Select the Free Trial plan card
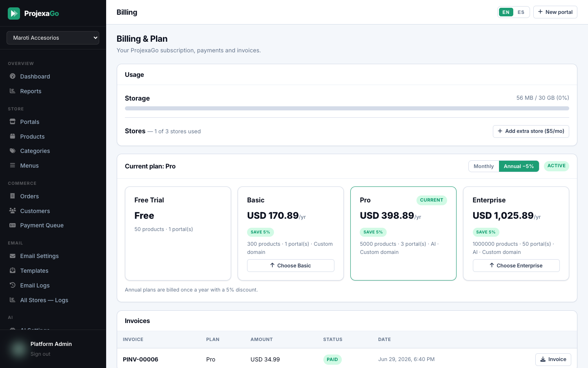588x368 pixels. click(178, 233)
